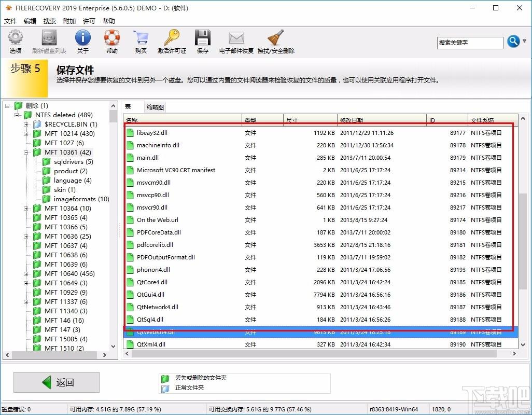This screenshot has height=415, width=532.
Task: Open the 帮助 menu
Action: [108, 21]
